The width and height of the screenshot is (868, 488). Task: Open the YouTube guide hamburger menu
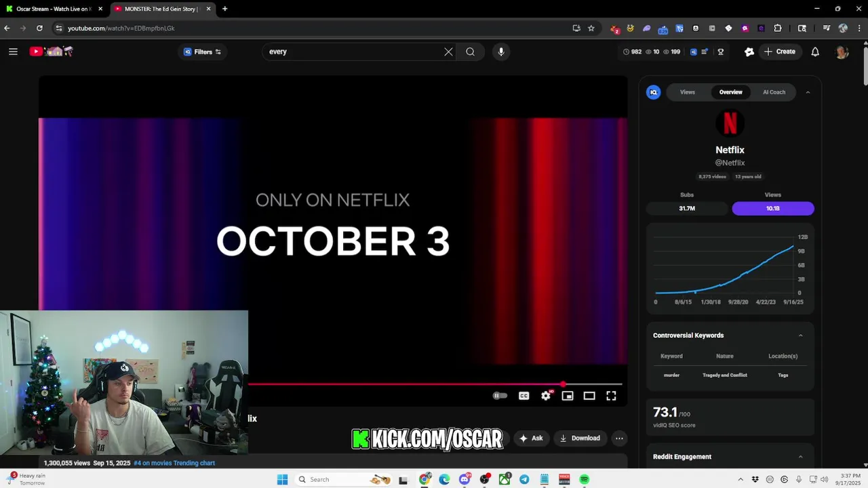tap(13, 52)
